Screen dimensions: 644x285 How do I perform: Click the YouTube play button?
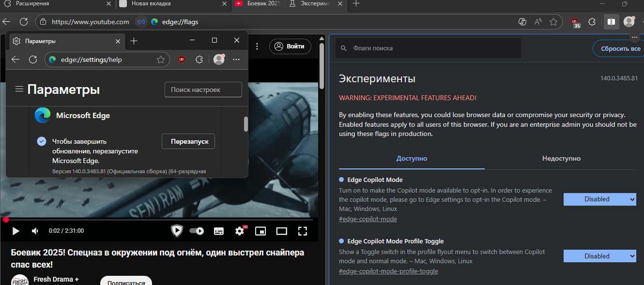click(15, 231)
